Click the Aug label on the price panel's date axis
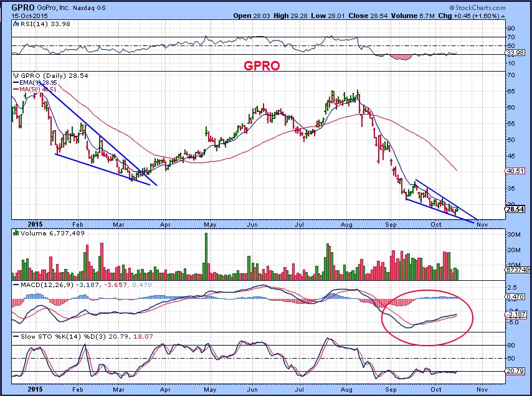The image size is (532, 396). point(346,225)
